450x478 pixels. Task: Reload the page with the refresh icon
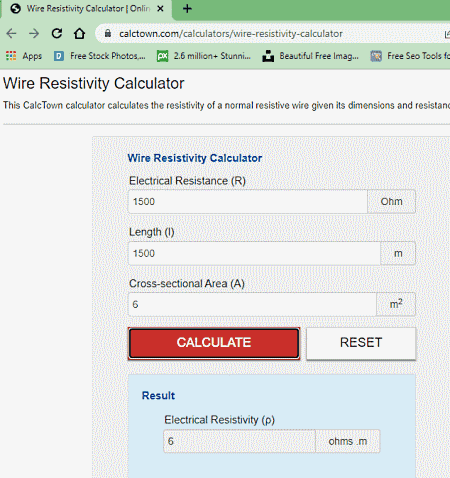[x=57, y=33]
